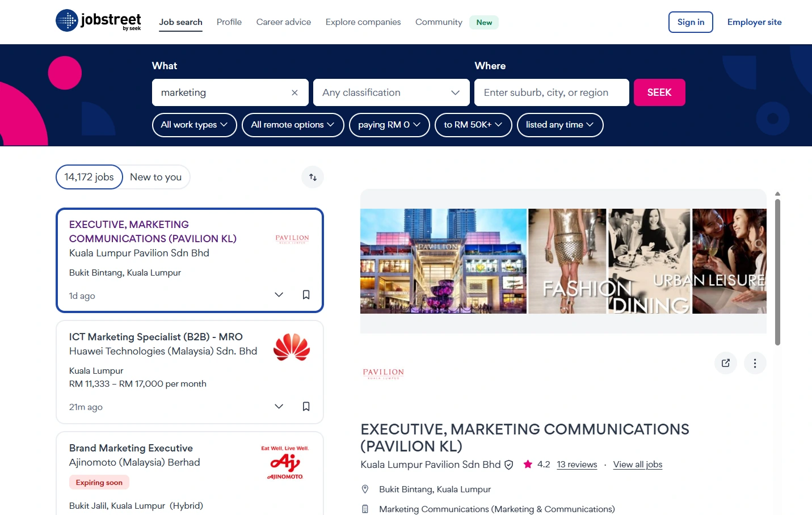The image size is (812, 515).
Task: Open the Any classification dropdown
Action: [391, 92]
